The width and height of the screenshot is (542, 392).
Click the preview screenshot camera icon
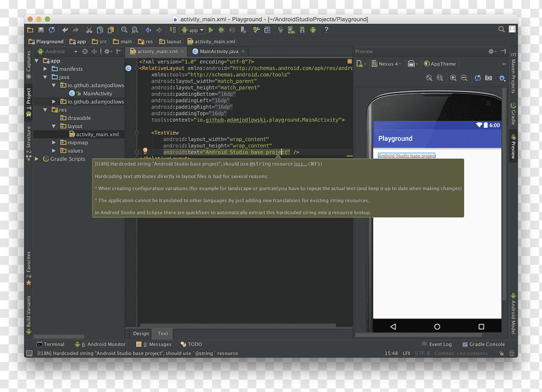pos(488,78)
